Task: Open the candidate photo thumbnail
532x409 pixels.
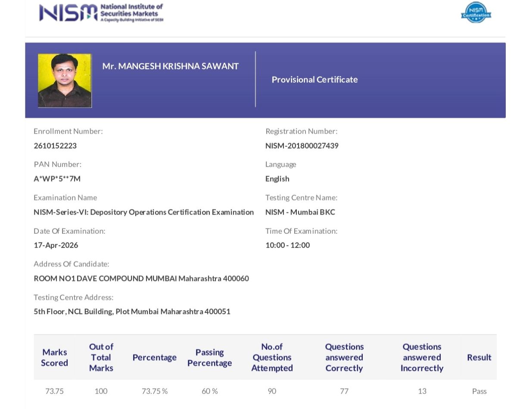Action: (x=65, y=81)
